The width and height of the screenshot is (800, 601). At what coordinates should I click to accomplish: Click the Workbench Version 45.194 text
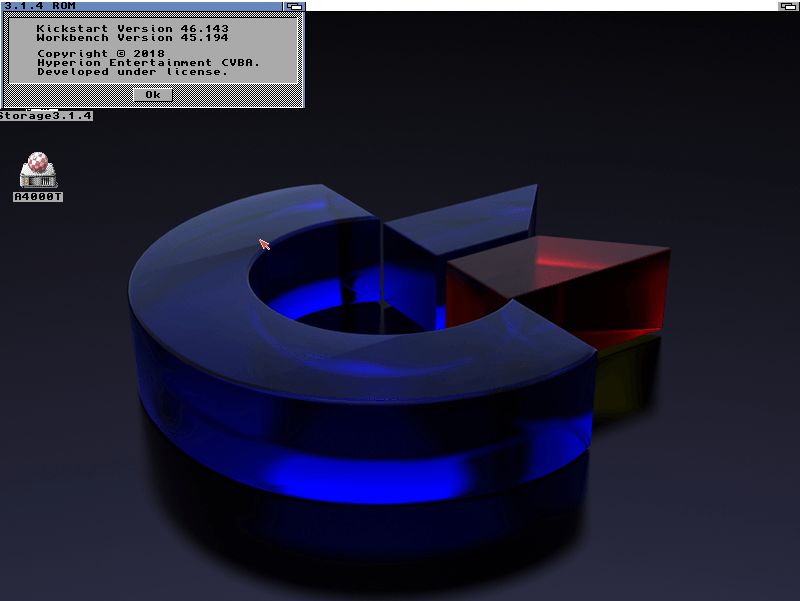click(x=132, y=38)
